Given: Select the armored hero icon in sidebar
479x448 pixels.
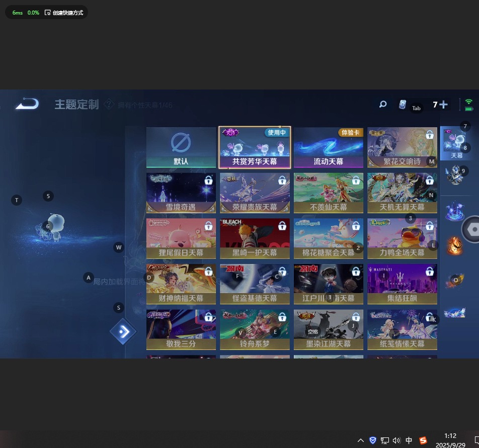Looking at the screenshot, I should point(454,175).
